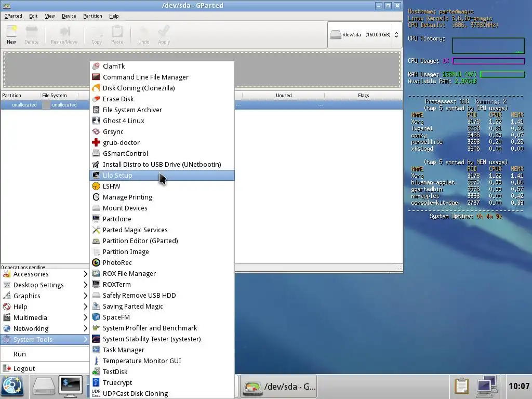Image resolution: width=532 pixels, height=399 pixels.
Task: Click the Ghost 4 Linux icon
Action: [96, 121]
